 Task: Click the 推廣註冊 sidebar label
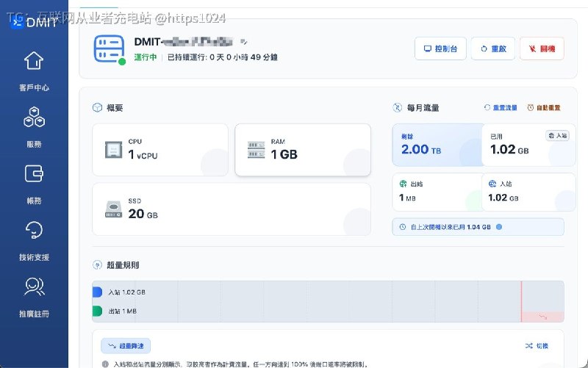coord(34,314)
